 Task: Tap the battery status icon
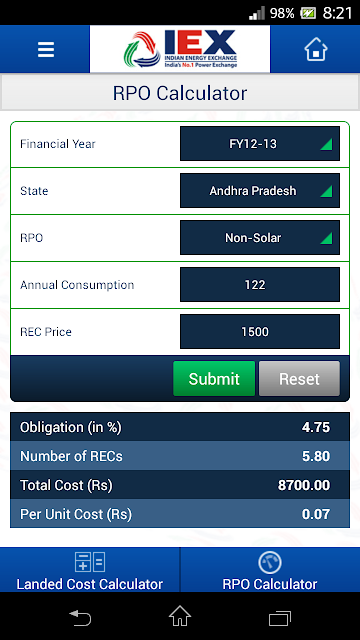click(x=308, y=13)
